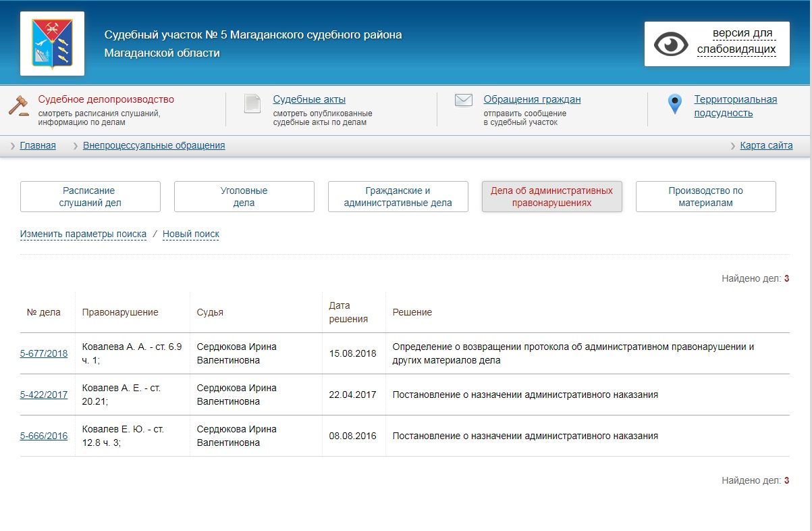Image resolution: width=812 pixels, height=531 pixels.
Task: Switch to Уголовные дела tab
Action: coord(244,197)
